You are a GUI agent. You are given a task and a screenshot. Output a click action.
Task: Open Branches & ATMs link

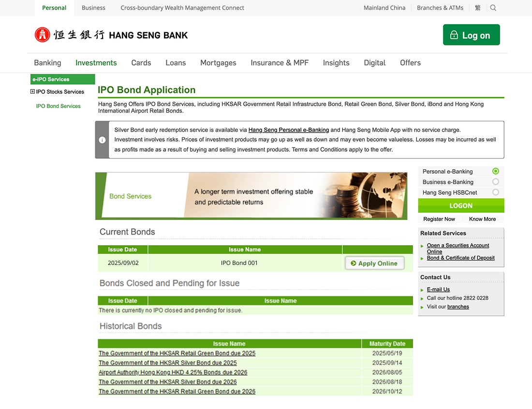coord(440,8)
